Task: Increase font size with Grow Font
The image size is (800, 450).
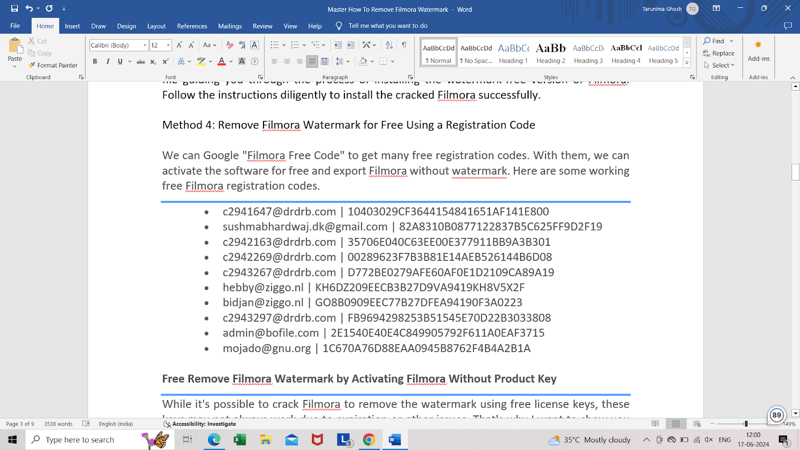Action: pyautogui.click(x=179, y=45)
